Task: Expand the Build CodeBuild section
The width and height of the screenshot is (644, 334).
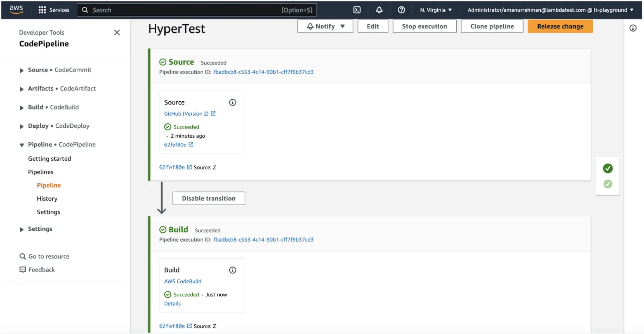Action: click(x=22, y=107)
